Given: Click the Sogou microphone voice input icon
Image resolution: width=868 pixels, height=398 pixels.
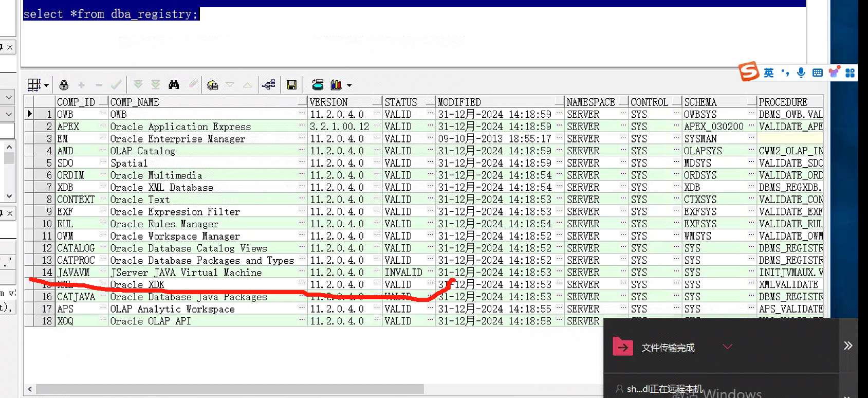Looking at the screenshot, I should 801,73.
